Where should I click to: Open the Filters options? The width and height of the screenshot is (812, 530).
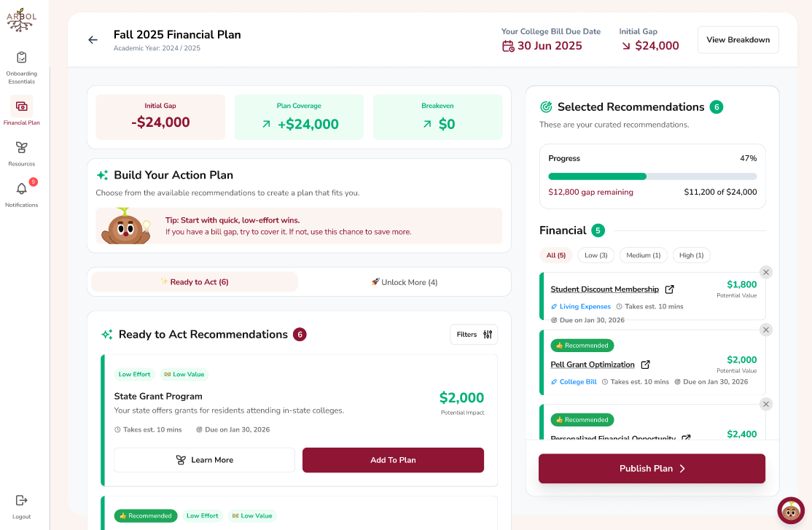(474, 335)
